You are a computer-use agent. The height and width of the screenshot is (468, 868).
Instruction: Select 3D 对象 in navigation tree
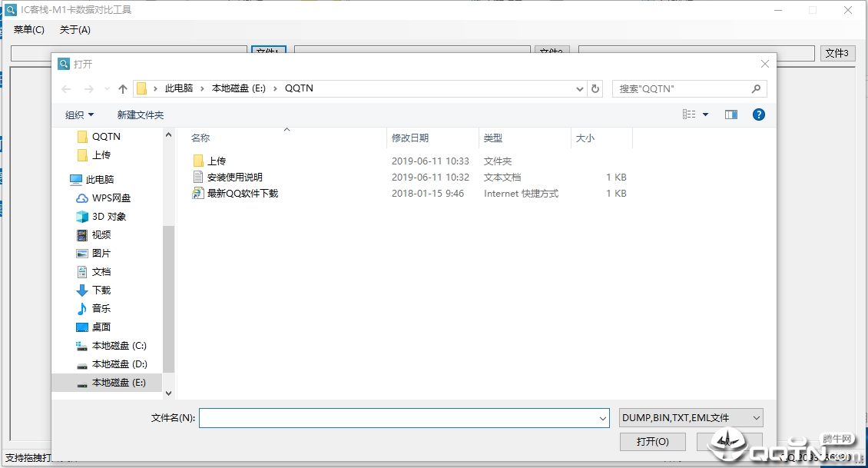pos(109,217)
